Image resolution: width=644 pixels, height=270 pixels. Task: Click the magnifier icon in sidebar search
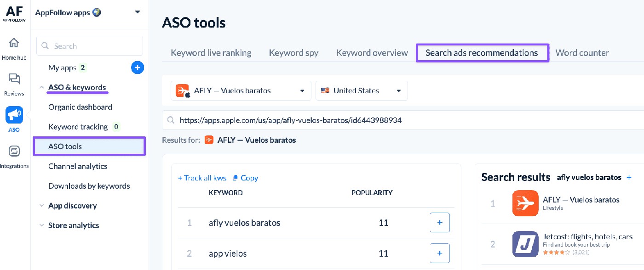[x=45, y=46]
